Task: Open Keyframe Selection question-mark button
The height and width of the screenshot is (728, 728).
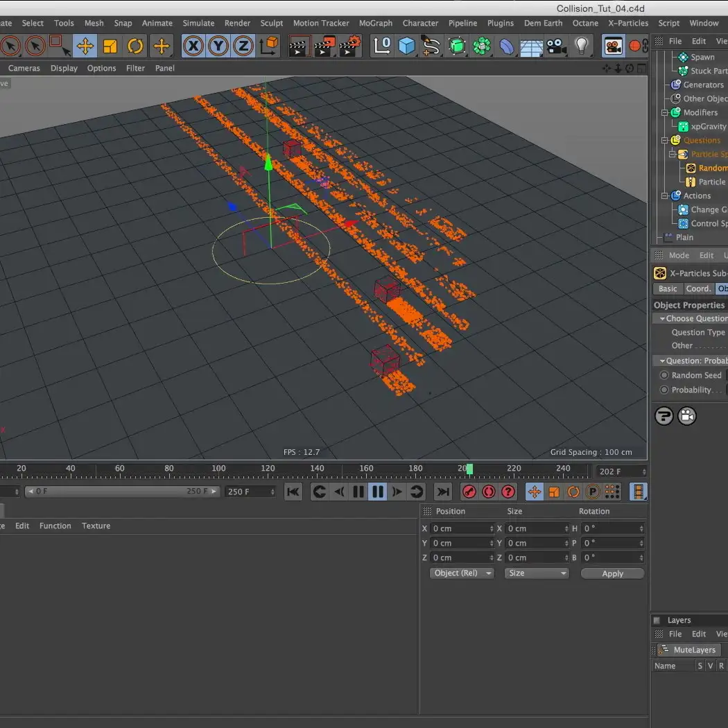Action: (508, 492)
